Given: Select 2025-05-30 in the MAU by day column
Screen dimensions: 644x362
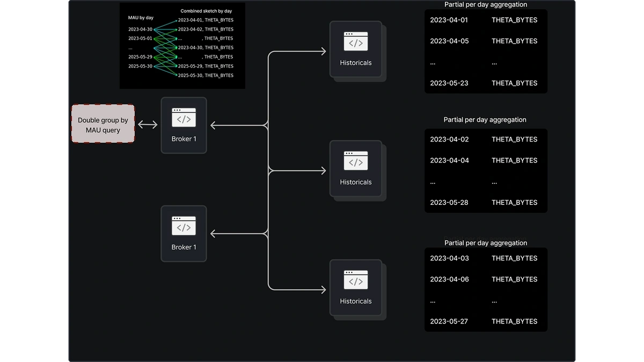Looking at the screenshot, I should 140,67.
